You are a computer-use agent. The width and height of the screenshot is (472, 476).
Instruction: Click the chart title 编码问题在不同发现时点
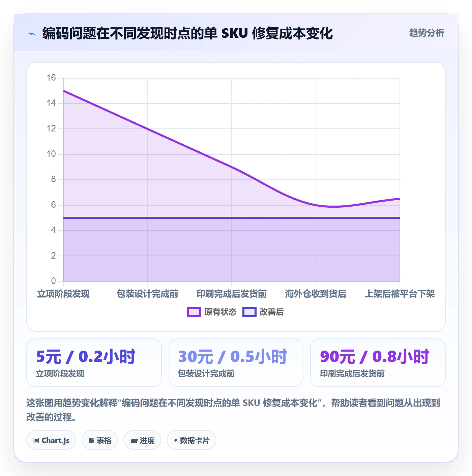point(187,33)
